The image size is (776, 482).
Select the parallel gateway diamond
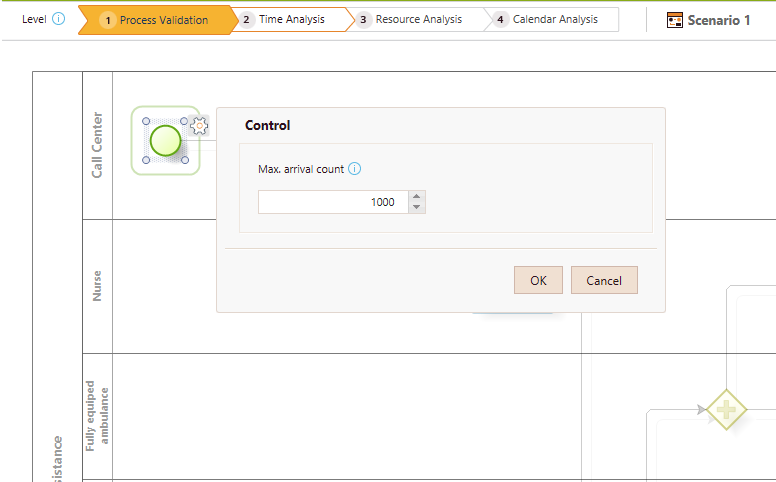tap(726, 410)
